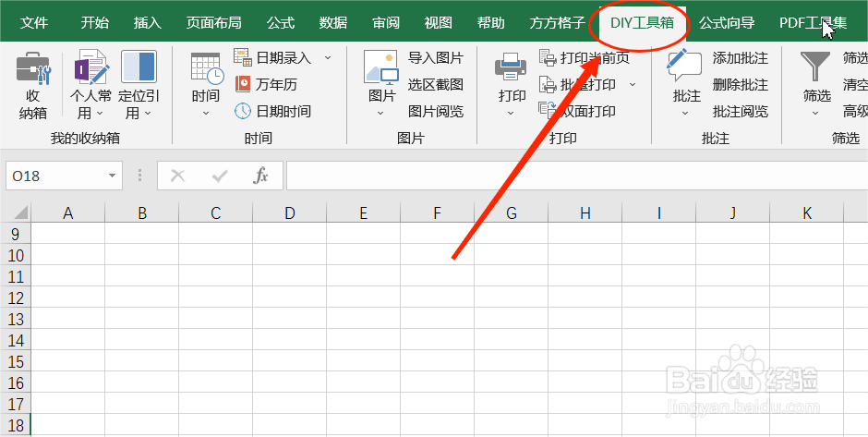Screen dimensions: 868x437
Task: Click the 日期时间 clock icon
Action: 243,111
